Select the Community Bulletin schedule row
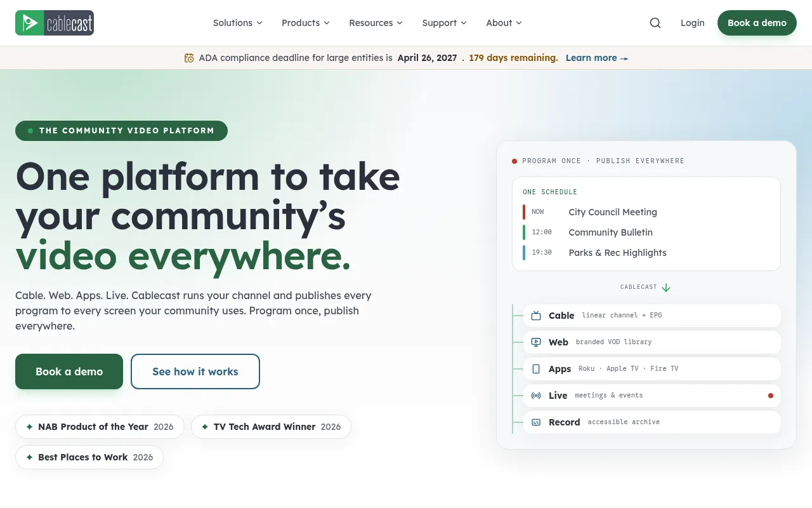This screenshot has height=508, width=812. pos(646,232)
